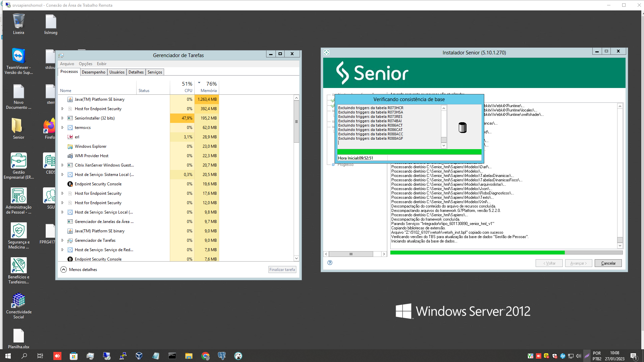Click Avançar button in installer
The width and height of the screenshot is (644, 362).
pyautogui.click(x=579, y=263)
